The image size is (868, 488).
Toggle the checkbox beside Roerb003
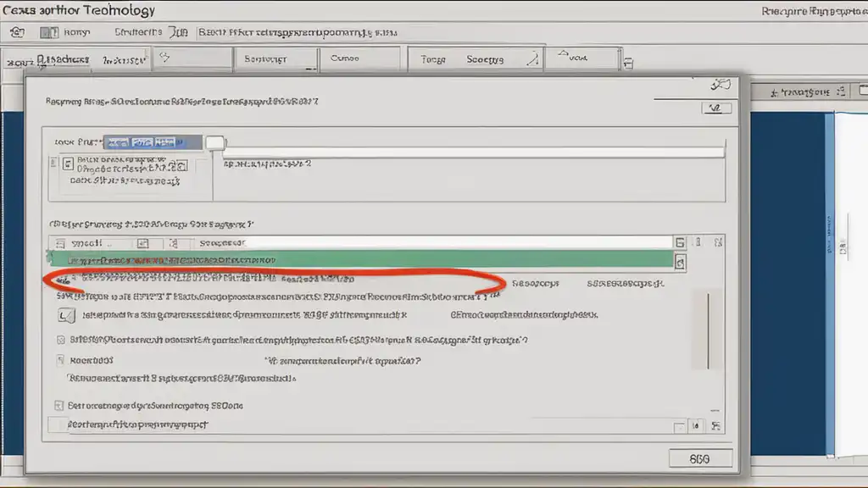pos(60,360)
